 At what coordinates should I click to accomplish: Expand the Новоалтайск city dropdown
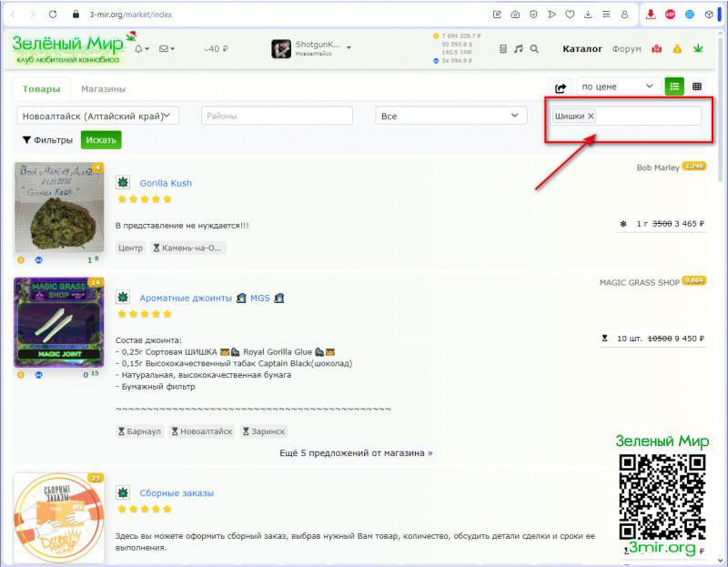click(x=98, y=116)
